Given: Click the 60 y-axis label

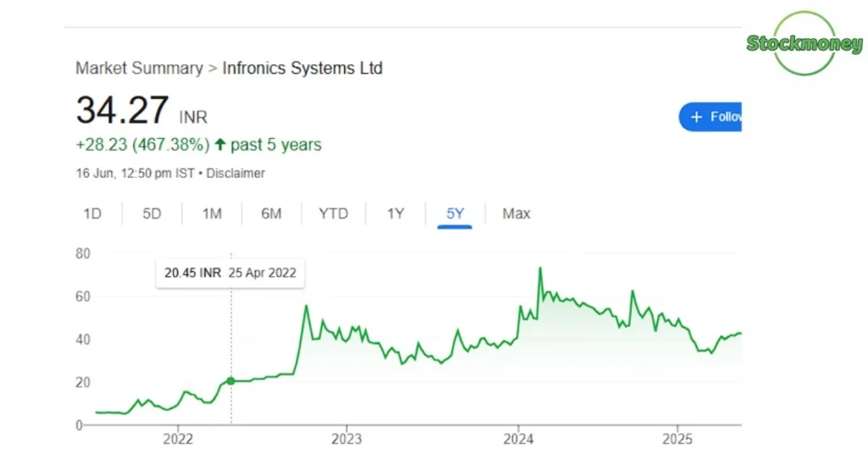Looking at the screenshot, I should [x=82, y=296].
